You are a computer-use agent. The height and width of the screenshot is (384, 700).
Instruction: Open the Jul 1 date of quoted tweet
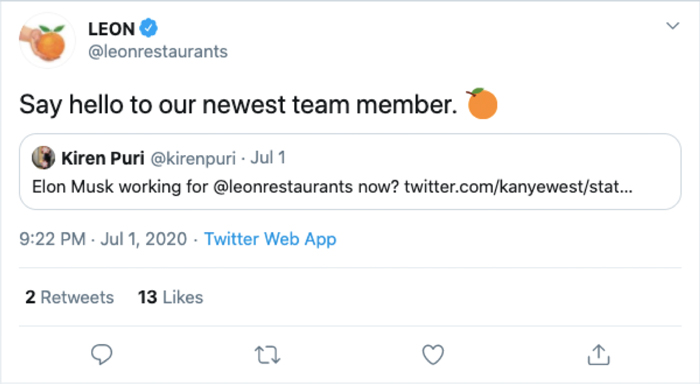point(268,158)
